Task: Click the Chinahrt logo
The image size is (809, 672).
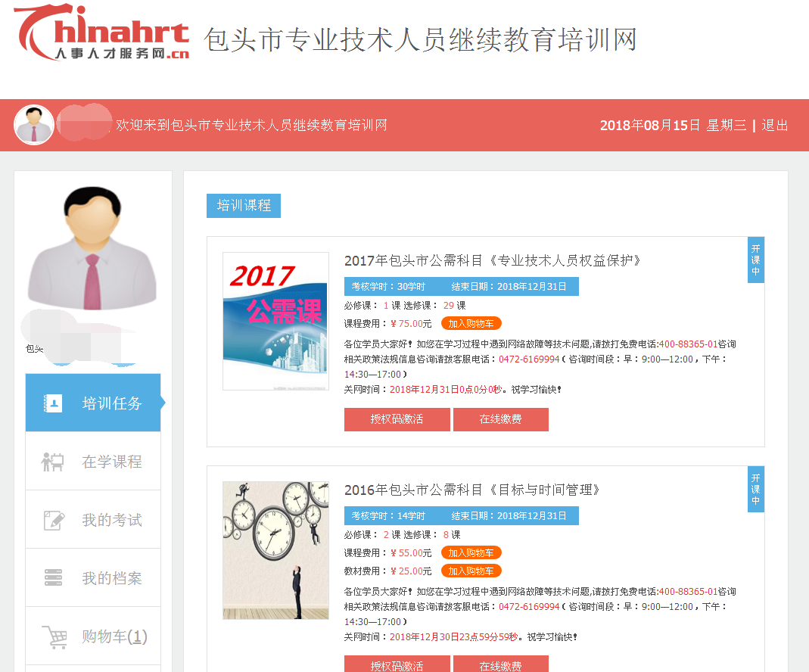Action: point(101,33)
